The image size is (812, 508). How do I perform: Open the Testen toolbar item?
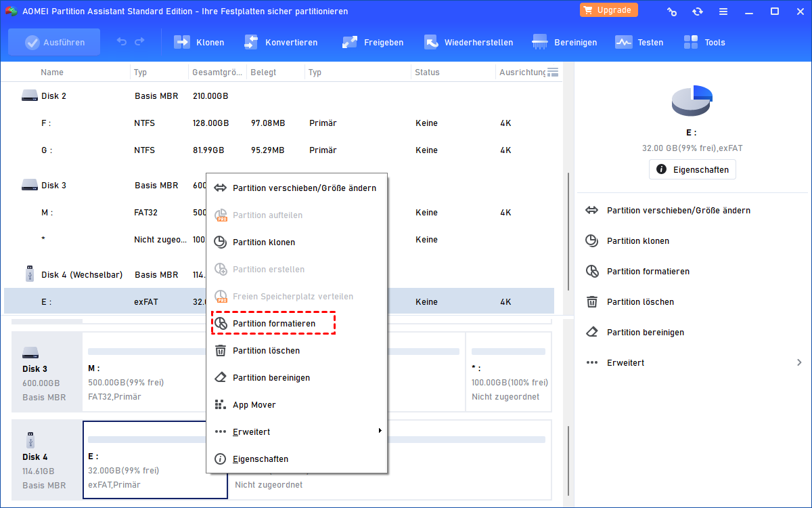(639, 42)
